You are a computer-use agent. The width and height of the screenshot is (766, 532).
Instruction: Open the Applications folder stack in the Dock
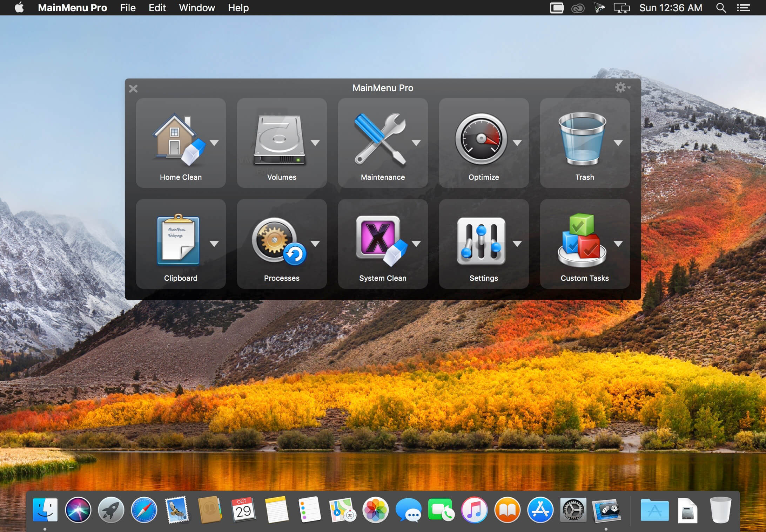coord(654,510)
